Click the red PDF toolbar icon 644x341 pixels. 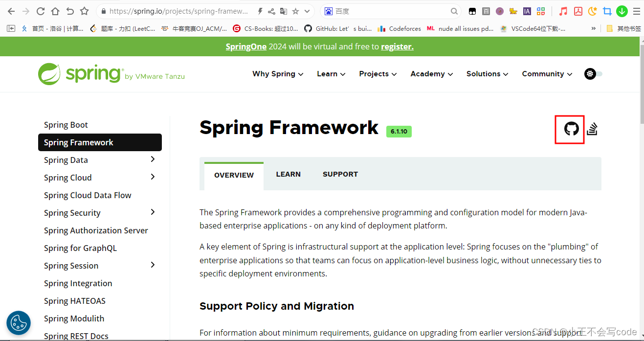[578, 11]
